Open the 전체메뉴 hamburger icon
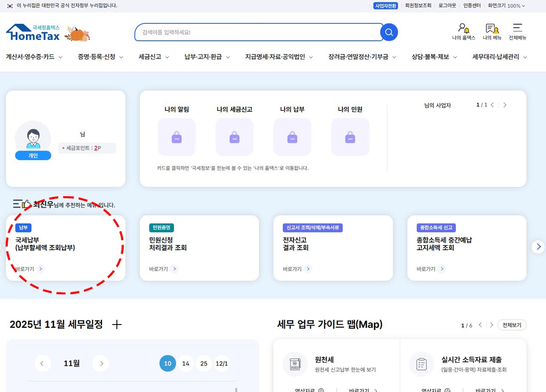546x392 pixels. click(x=518, y=32)
